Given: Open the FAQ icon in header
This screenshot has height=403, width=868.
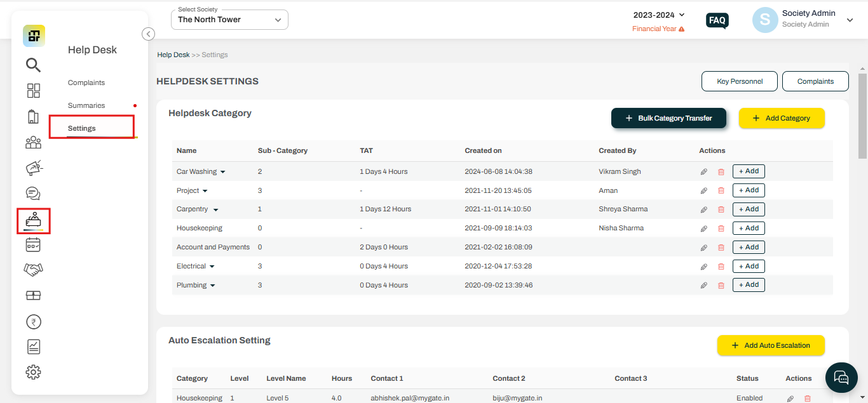Looking at the screenshot, I should pyautogui.click(x=717, y=20).
